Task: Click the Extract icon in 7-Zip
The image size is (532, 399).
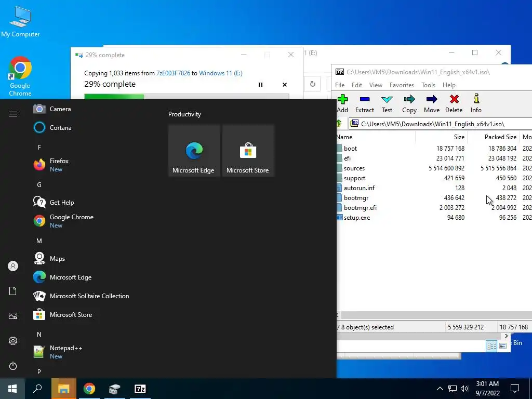Action: [x=364, y=103]
